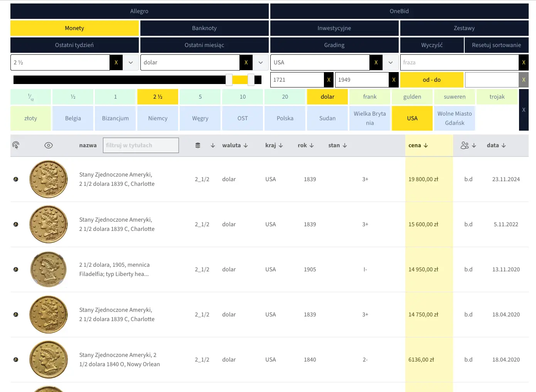The width and height of the screenshot is (536, 392).
Task: Expand the USA country dropdown
Action: pyautogui.click(x=391, y=62)
